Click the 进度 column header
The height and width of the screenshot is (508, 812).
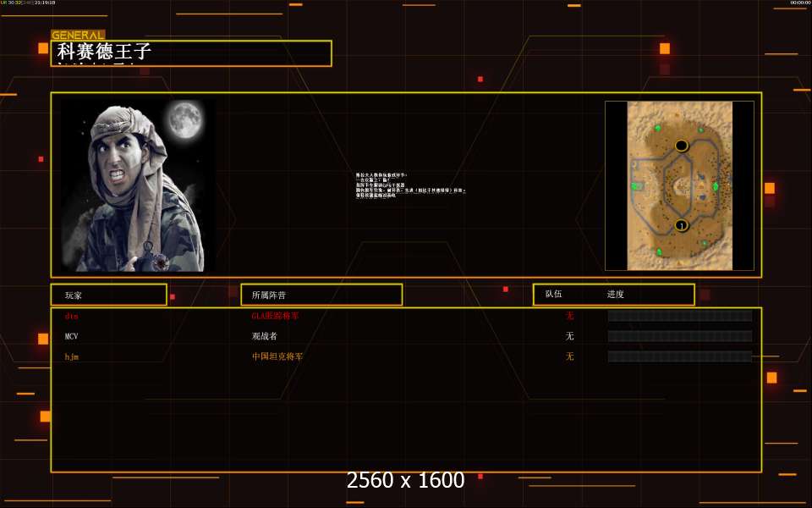point(615,294)
